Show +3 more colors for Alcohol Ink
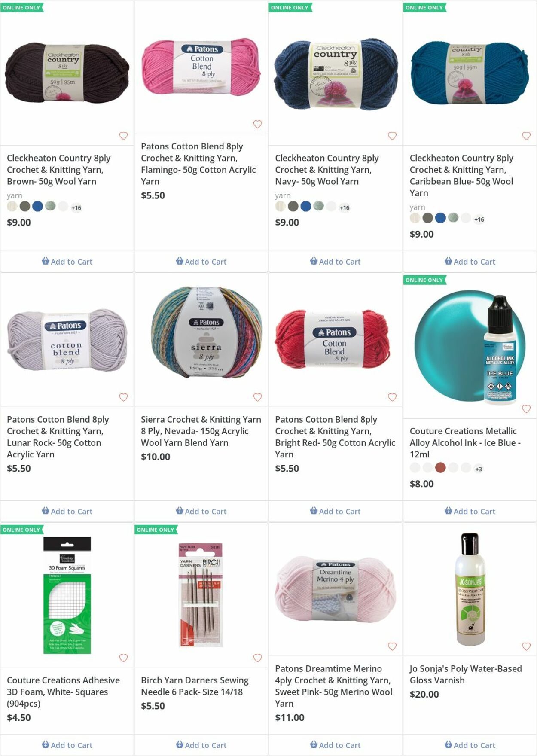 (479, 469)
